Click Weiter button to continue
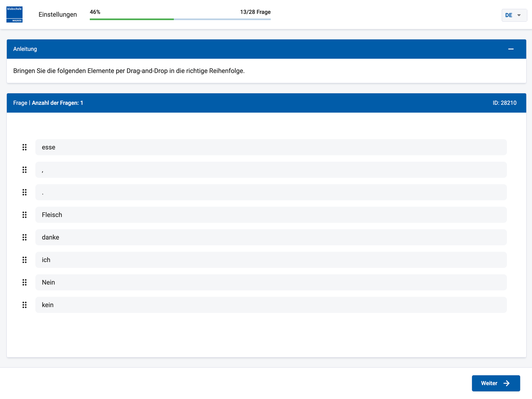 click(x=496, y=383)
